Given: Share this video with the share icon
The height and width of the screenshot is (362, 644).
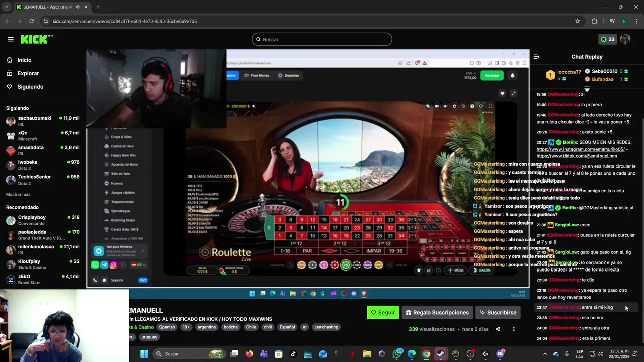Looking at the screenshot, I should click(x=498, y=329).
